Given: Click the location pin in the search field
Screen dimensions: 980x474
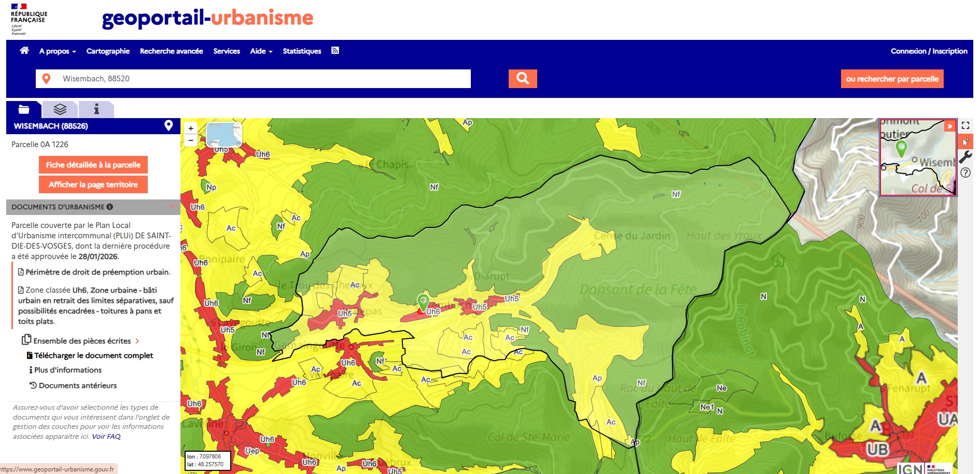Looking at the screenshot, I should point(46,79).
